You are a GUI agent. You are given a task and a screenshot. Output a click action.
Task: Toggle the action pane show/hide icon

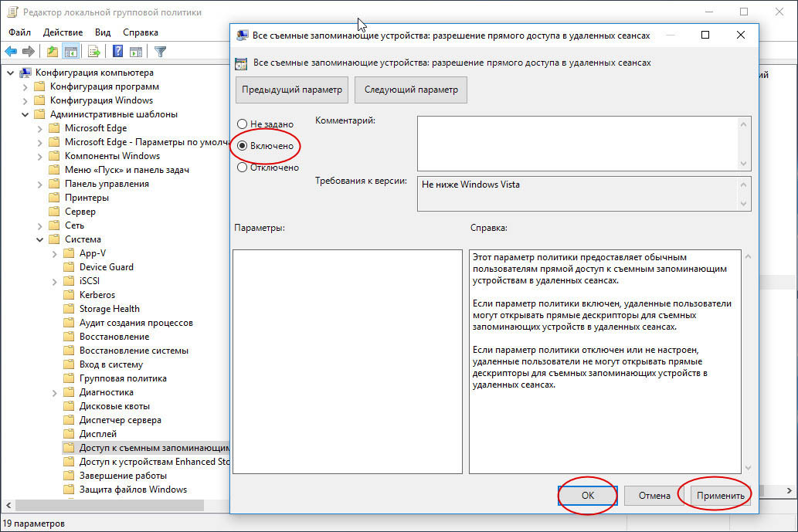(x=136, y=52)
